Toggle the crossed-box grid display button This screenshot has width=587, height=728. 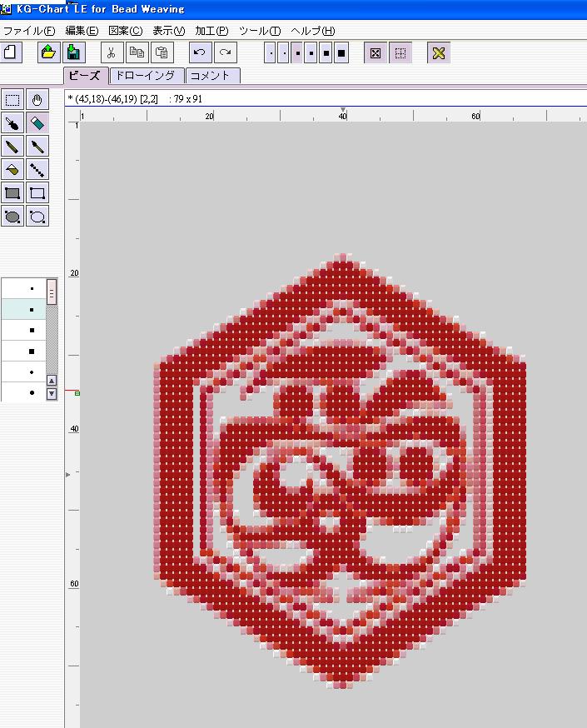click(x=376, y=53)
